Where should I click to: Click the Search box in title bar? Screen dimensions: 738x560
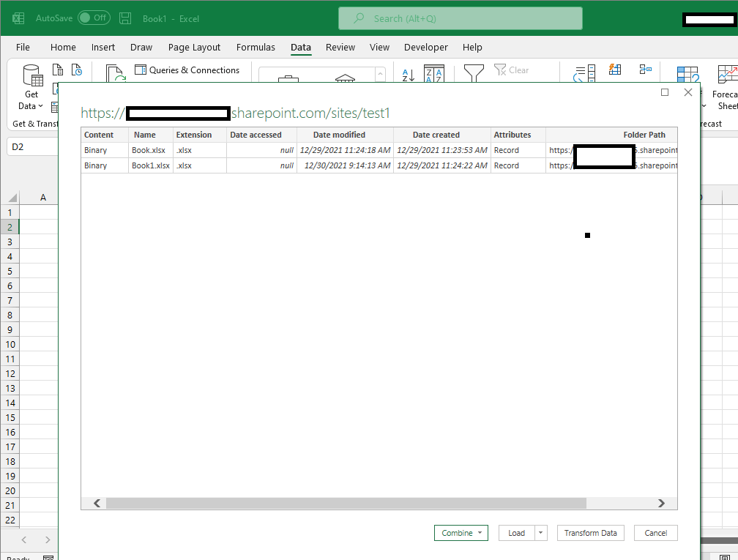point(461,18)
